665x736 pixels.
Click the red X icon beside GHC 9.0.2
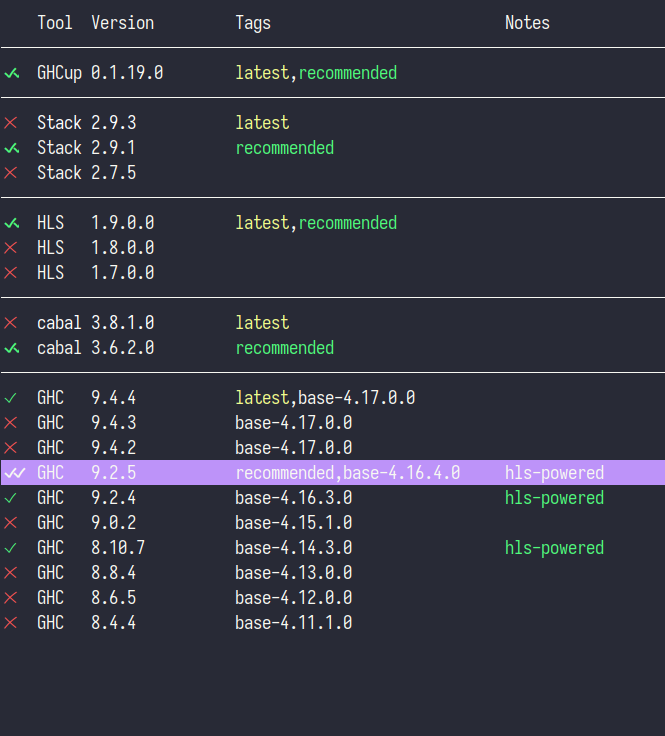(x=10, y=523)
